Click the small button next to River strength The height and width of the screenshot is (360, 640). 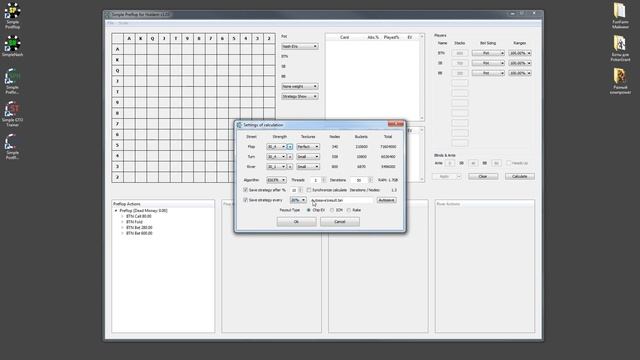290,167
